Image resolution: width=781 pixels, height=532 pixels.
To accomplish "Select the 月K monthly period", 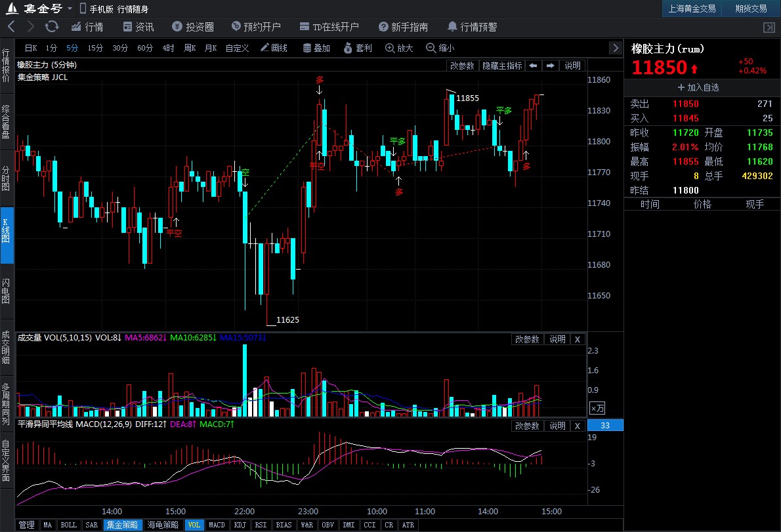I will [x=211, y=49].
